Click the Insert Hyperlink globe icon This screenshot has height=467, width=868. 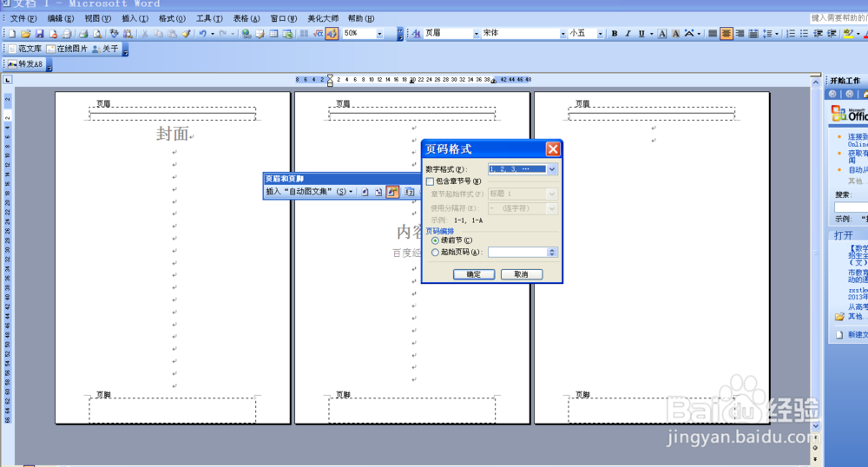[246, 34]
